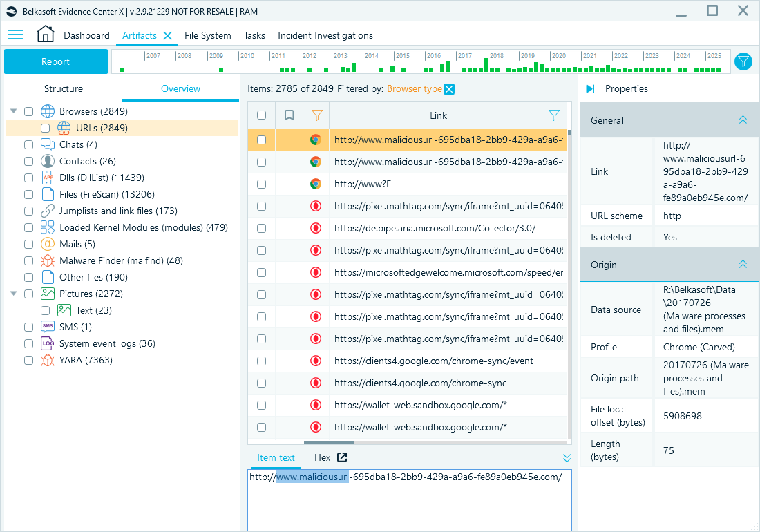Select the de.pipe.aria.microsoft.com Collector link row
Image resolution: width=760 pixels, height=532 pixels.
click(x=435, y=228)
